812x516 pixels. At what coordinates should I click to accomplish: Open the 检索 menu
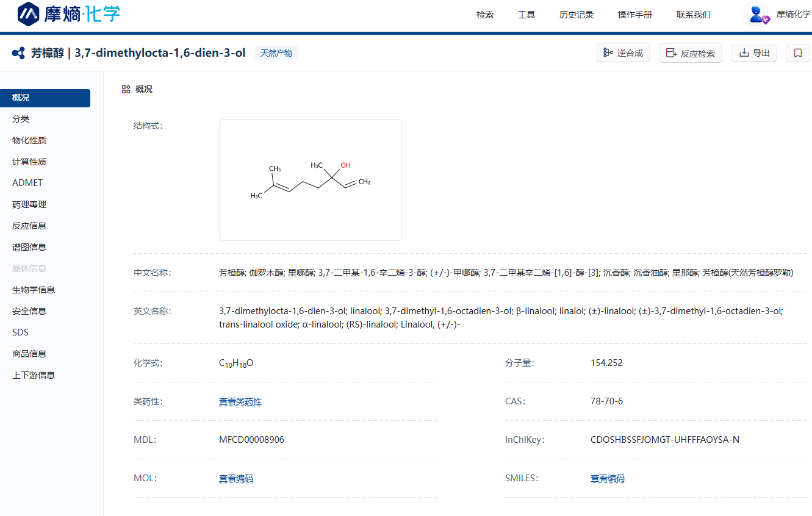click(x=485, y=15)
